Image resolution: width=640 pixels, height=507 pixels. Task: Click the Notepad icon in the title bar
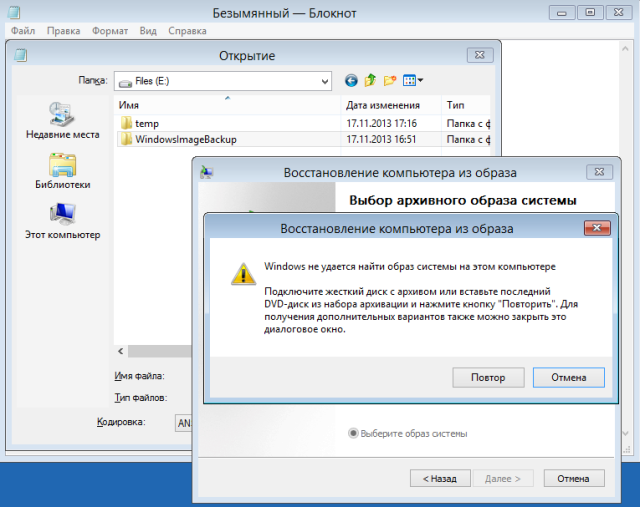coord(14,12)
